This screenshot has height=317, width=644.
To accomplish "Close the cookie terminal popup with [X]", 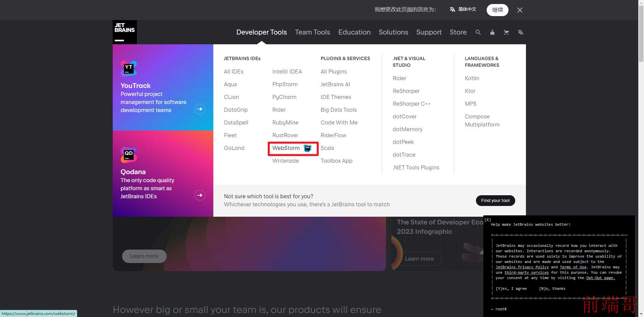I will pos(488,220).
